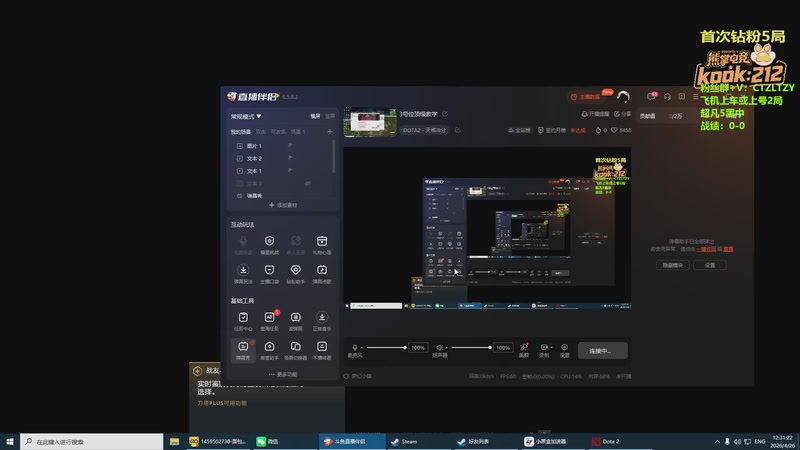Open the 房管助手 room manager assistant
Viewport: 800px width, 450px height.
coord(269,350)
